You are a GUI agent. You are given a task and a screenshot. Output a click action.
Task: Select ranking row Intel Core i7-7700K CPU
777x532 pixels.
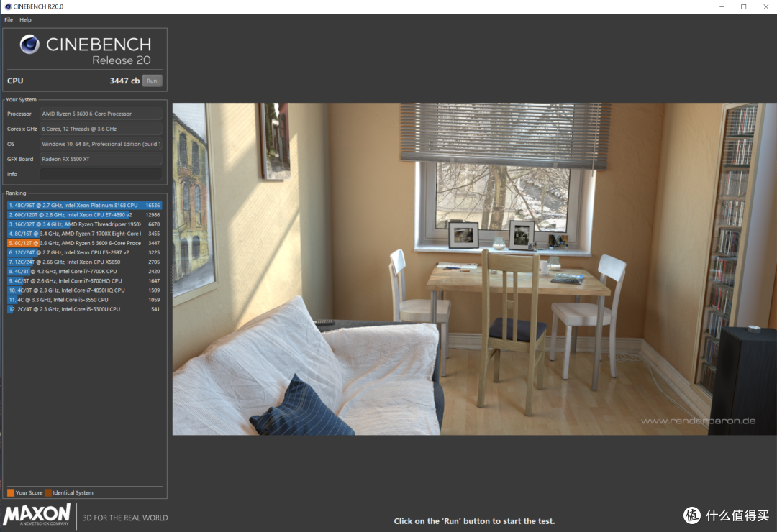click(x=84, y=271)
